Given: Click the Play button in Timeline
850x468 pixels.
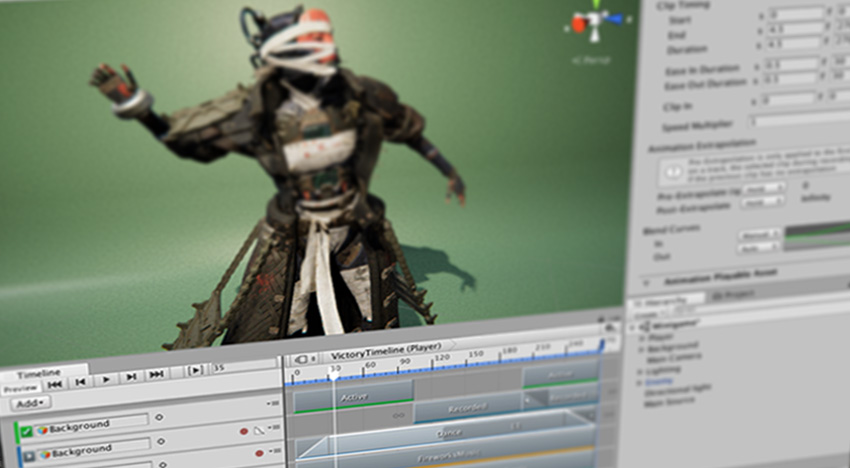Looking at the screenshot, I should coord(106,379).
